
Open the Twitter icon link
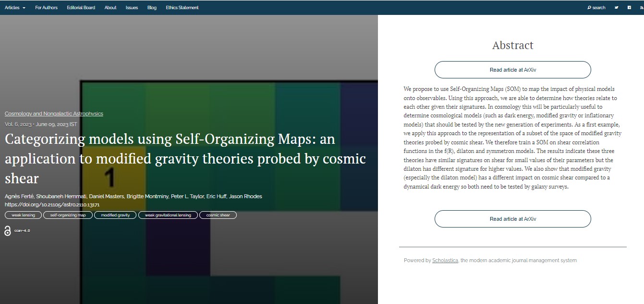[617, 8]
